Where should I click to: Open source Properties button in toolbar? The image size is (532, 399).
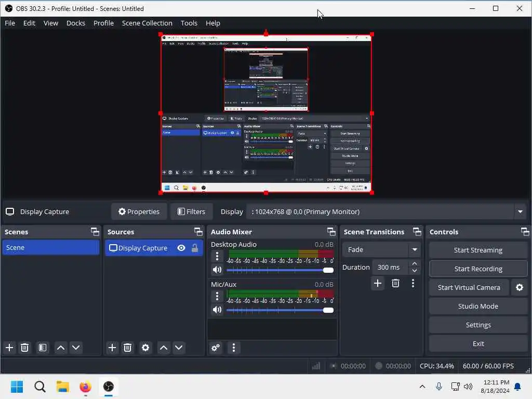pyautogui.click(x=139, y=211)
